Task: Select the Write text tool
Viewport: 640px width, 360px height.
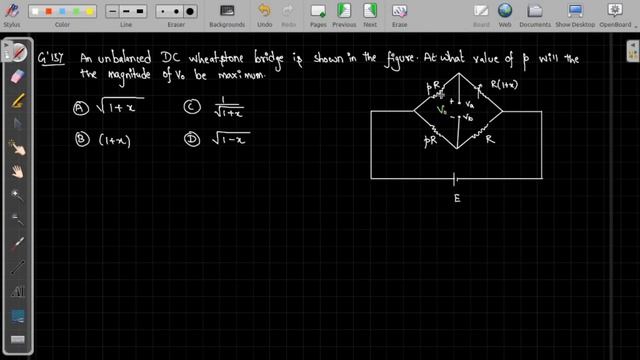Action: point(17,291)
